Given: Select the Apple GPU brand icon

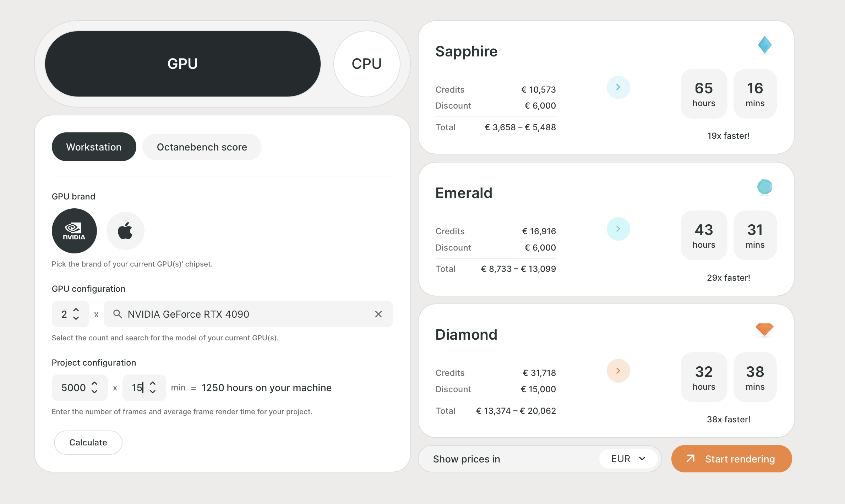Looking at the screenshot, I should point(125,231).
